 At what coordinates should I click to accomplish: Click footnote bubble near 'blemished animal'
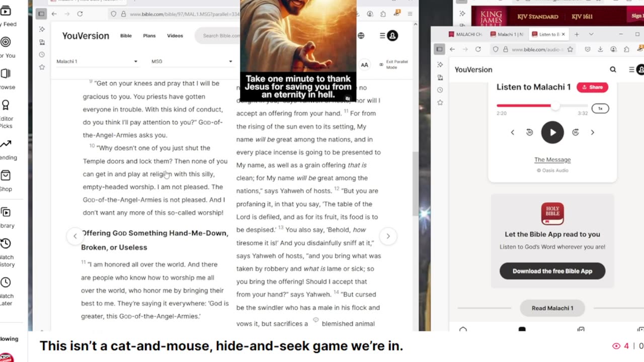pos(316,320)
